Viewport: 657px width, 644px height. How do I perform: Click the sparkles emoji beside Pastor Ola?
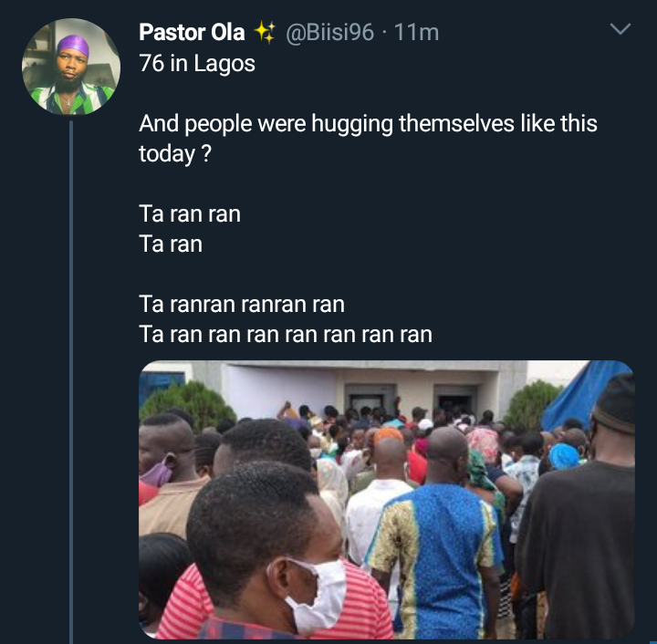pos(265,33)
